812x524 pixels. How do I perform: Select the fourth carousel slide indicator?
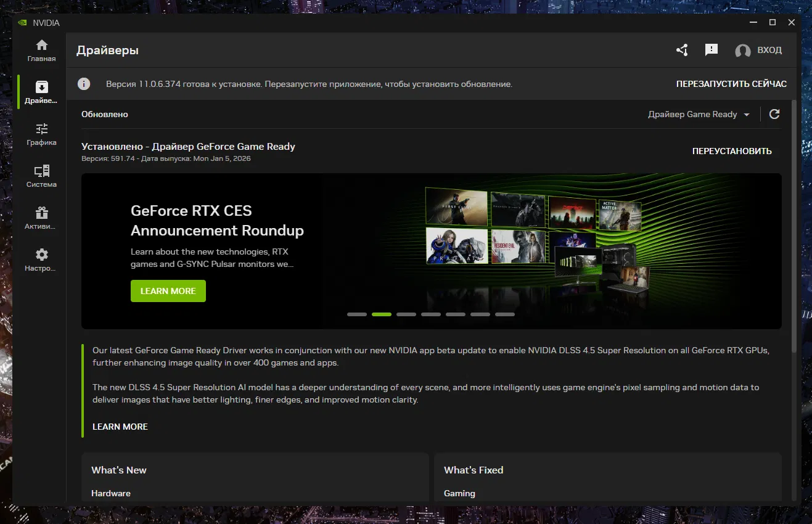[x=431, y=314]
